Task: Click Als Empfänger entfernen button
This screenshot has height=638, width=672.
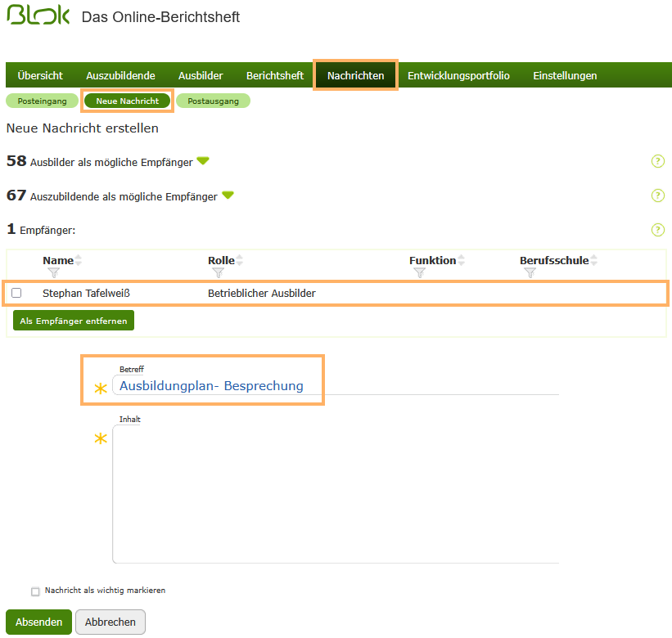Action: [x=74, y=321]
